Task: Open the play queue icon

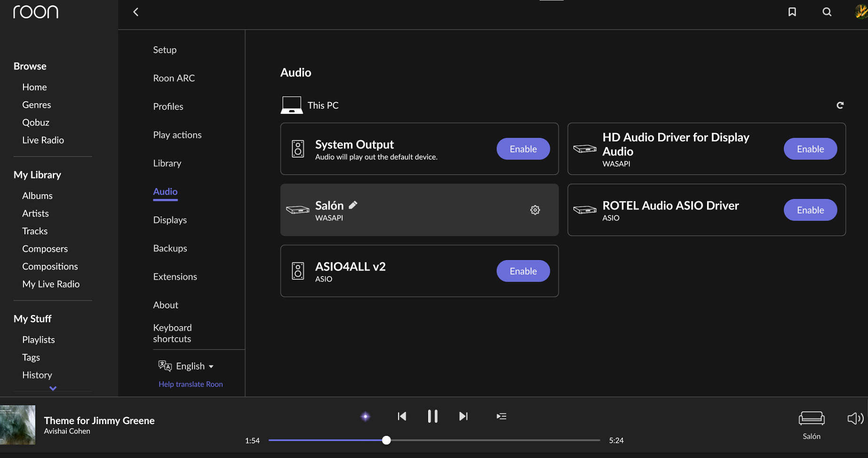Action: tap(501, 416)
